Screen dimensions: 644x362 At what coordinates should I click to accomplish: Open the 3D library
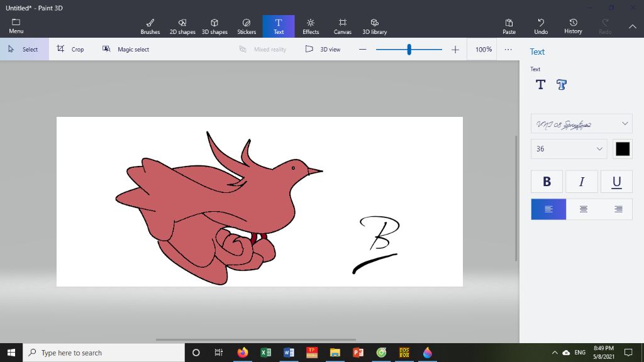click(x=375, y=26)
